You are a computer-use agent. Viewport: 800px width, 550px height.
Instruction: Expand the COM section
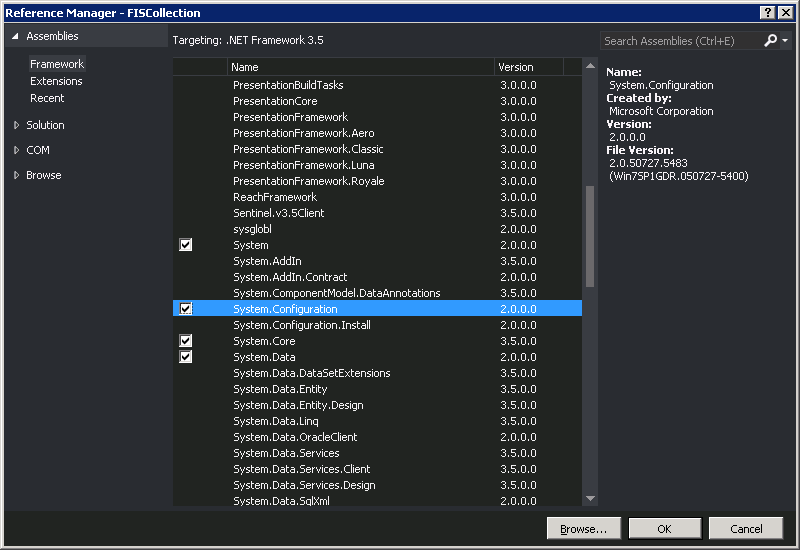[16, 150]
